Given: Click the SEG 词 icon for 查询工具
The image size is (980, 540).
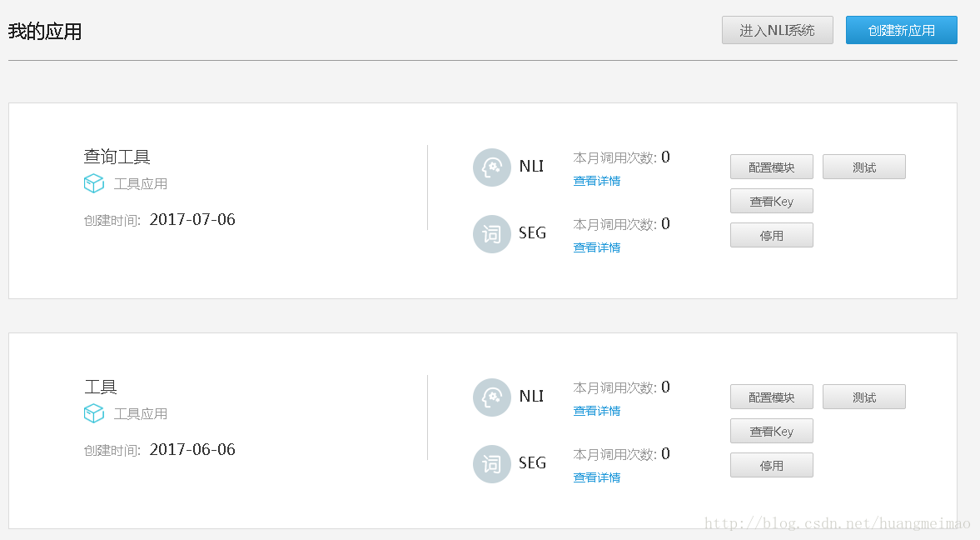Looking at the screenshot, I should (x=492, y=234).
